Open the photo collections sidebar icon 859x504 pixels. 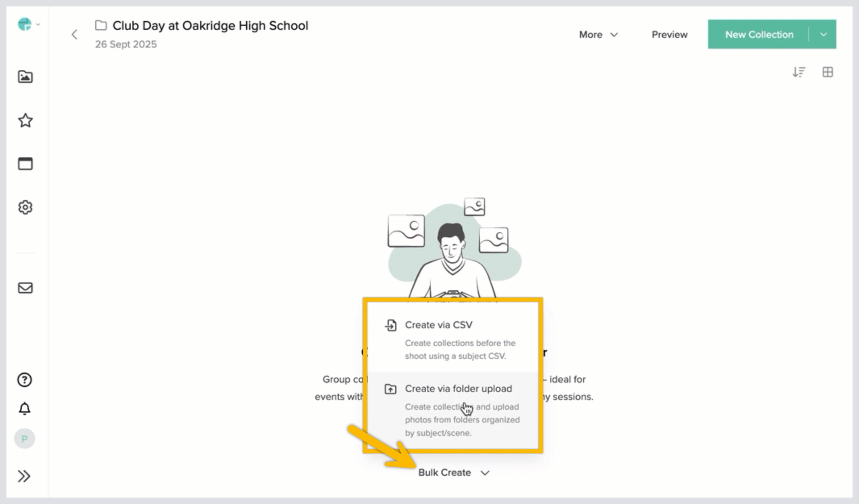point(25,77)
